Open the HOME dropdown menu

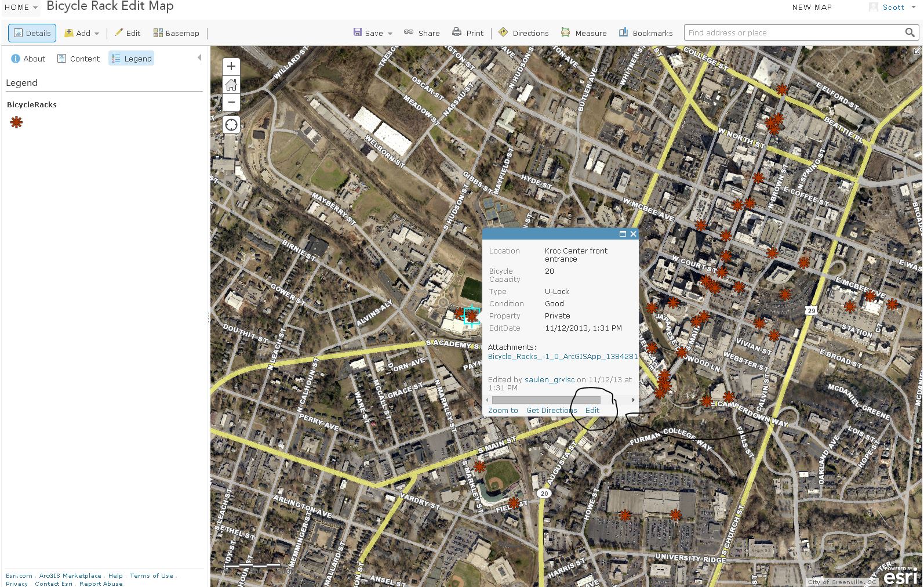[21, 7]
